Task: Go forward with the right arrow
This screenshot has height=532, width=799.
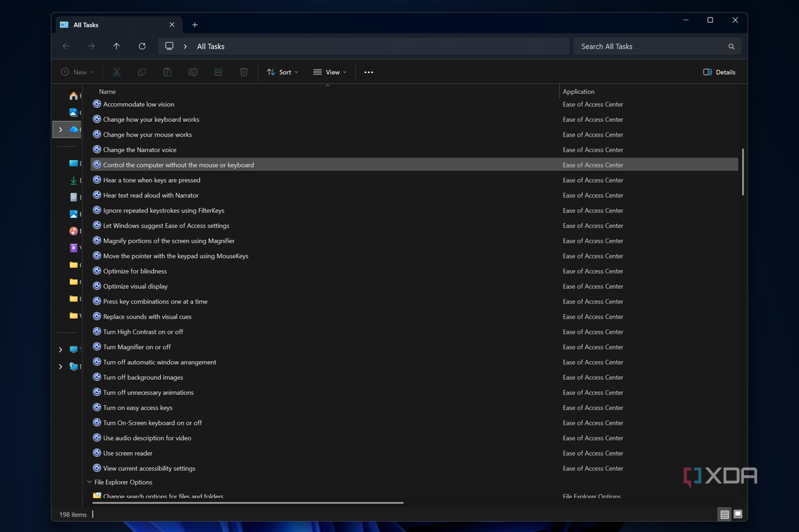Action: click(x=91, y=46)
